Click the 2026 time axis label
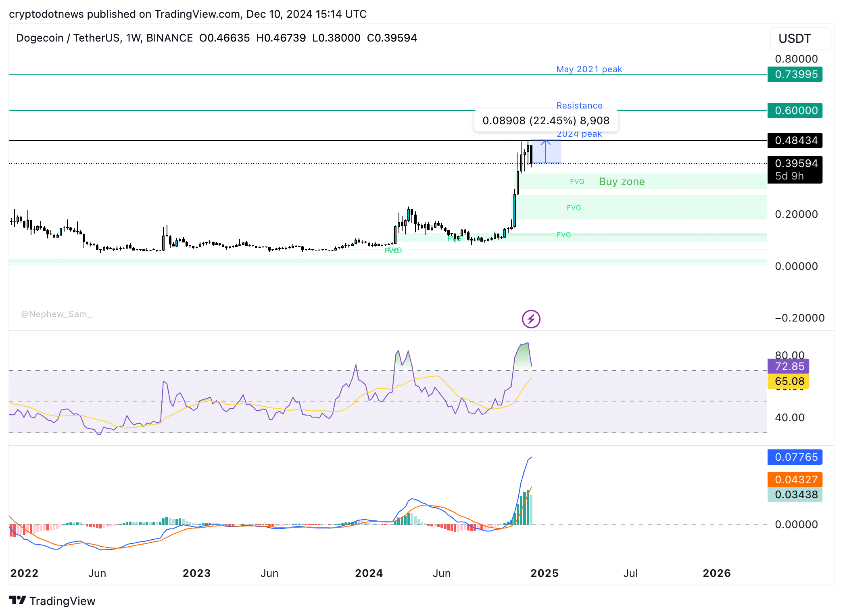 [716, 573]
